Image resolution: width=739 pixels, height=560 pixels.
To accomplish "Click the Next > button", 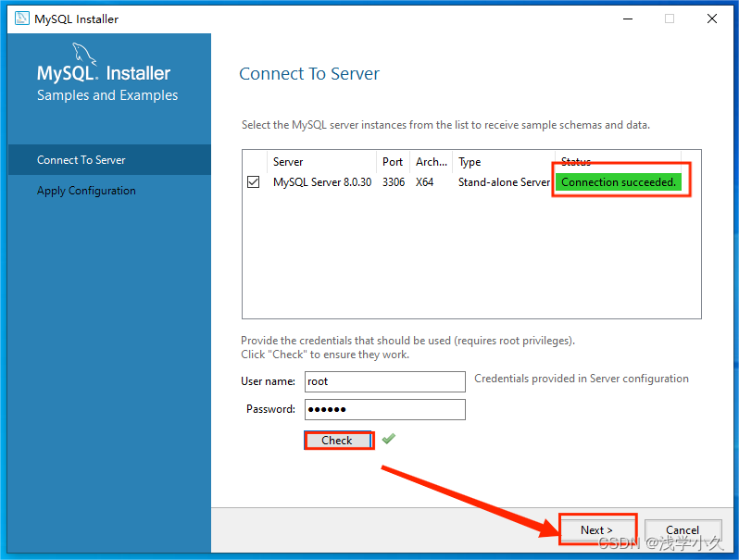I will 597,529.
